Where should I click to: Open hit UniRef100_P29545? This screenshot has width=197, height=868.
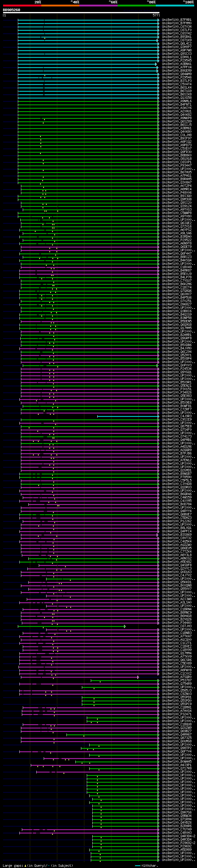pos(177,61)
